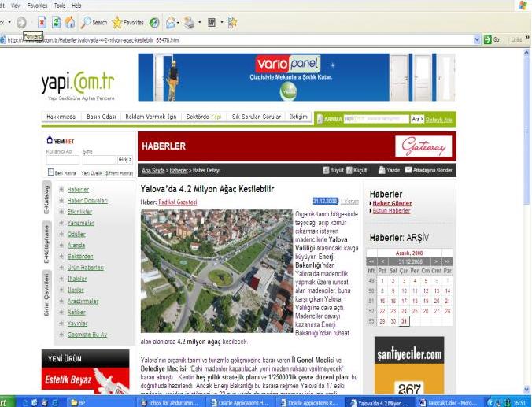Open Favorites star button

(128, 22)
